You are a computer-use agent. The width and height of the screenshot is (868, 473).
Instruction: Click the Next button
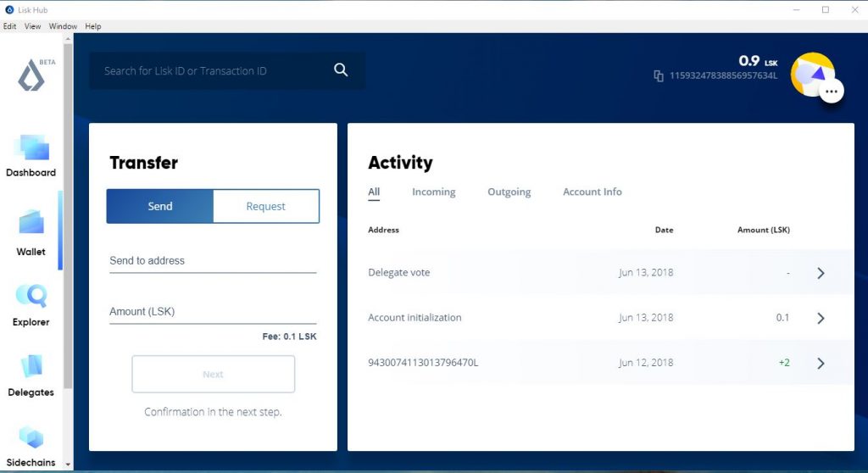(213, 375)
